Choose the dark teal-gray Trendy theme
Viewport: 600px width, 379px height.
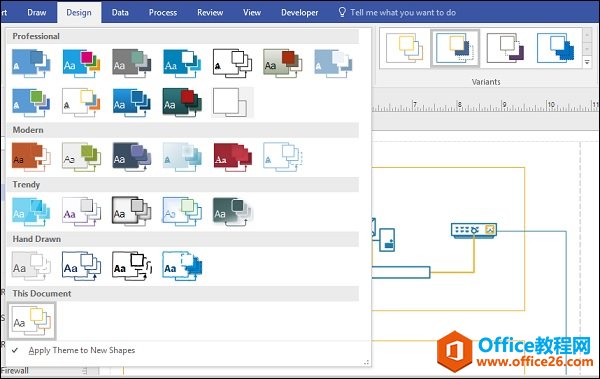(232, 211)
